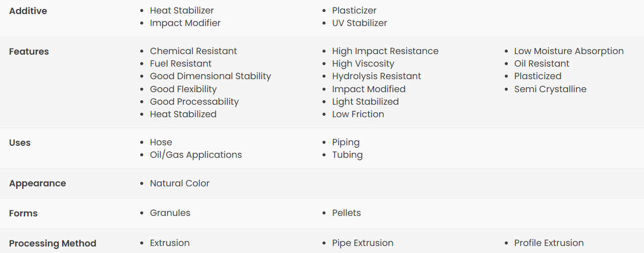The height and width of the screenshot is (253, 644).
Task: Click the Chemical Resistant feature
Action: point(193,51)
